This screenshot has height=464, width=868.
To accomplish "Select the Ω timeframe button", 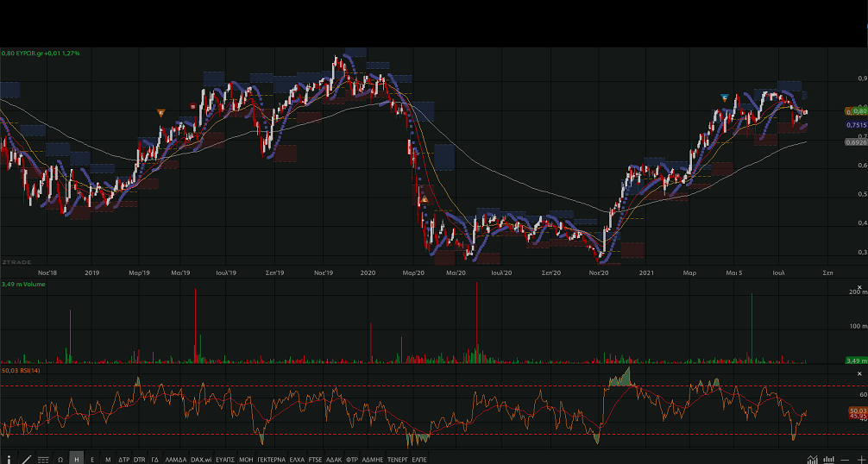I will [x=60, y=459].
